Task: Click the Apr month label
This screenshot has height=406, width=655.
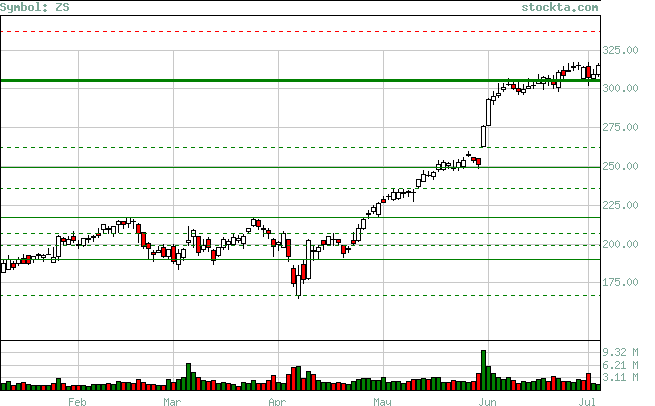Action: coord(277,401)
